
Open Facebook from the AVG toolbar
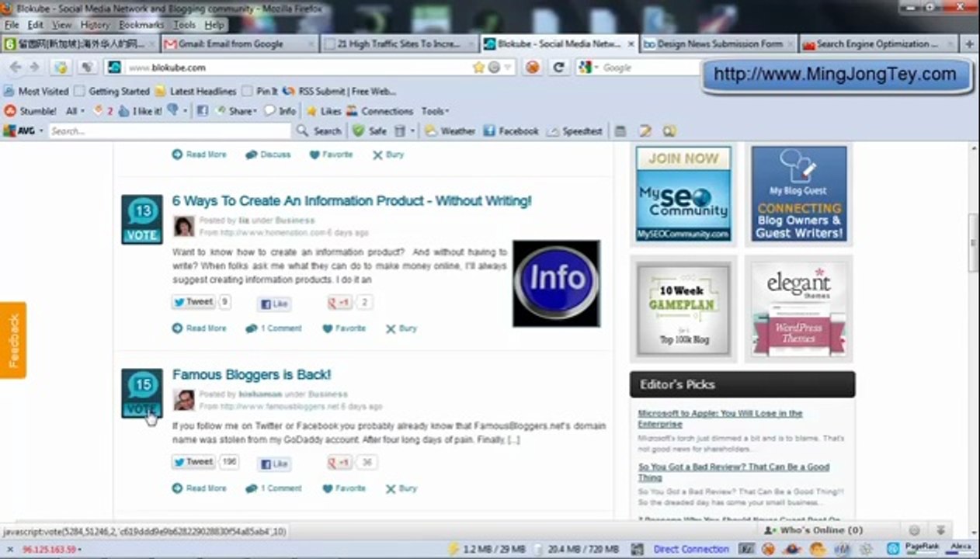(x=510, y=131)
